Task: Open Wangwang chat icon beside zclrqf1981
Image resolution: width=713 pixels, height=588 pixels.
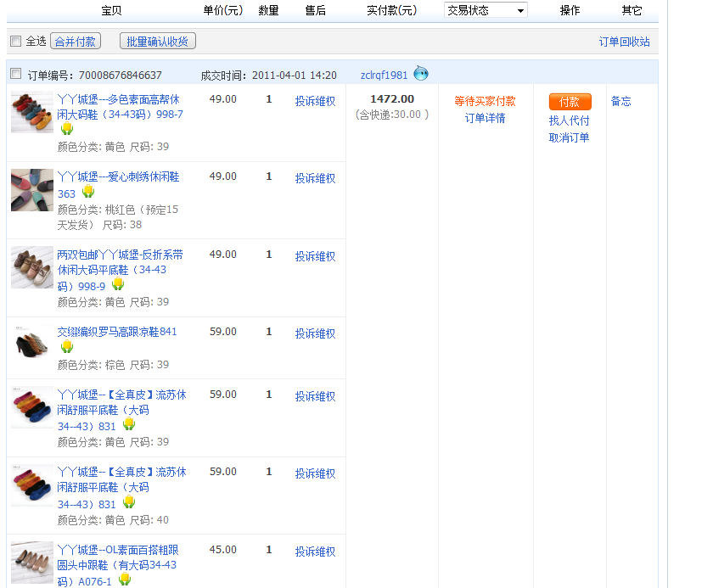Action: (421, 74)
